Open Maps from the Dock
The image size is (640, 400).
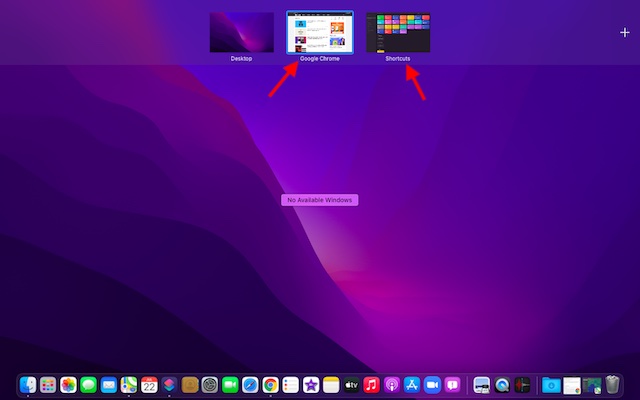click(129, 384)
